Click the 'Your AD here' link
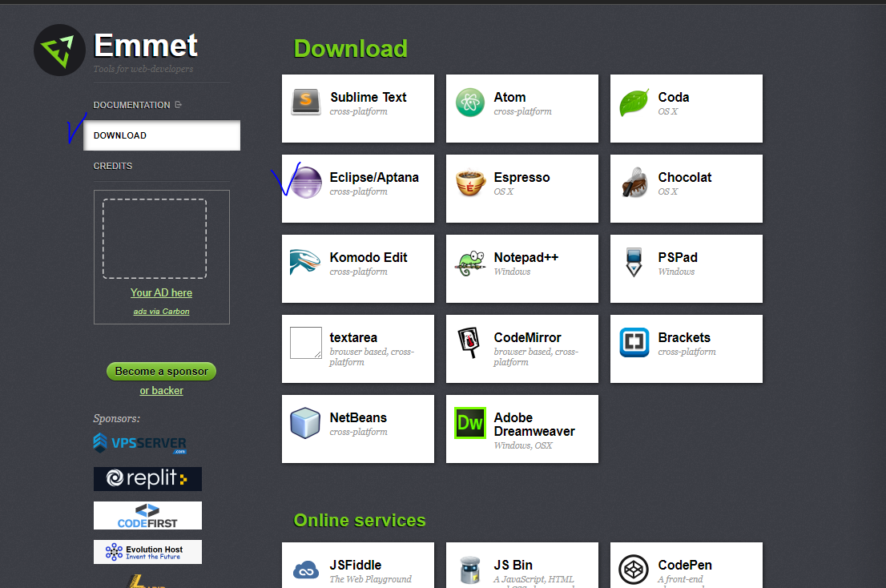Viewport: 886px width, 588px height. (161, 292)
